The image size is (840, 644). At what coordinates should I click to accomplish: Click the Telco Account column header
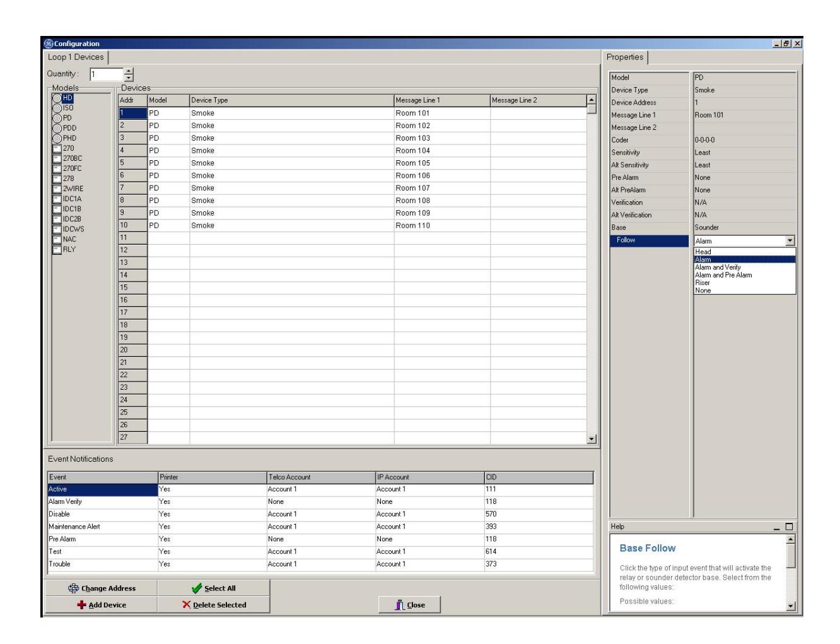pos(321,477)
